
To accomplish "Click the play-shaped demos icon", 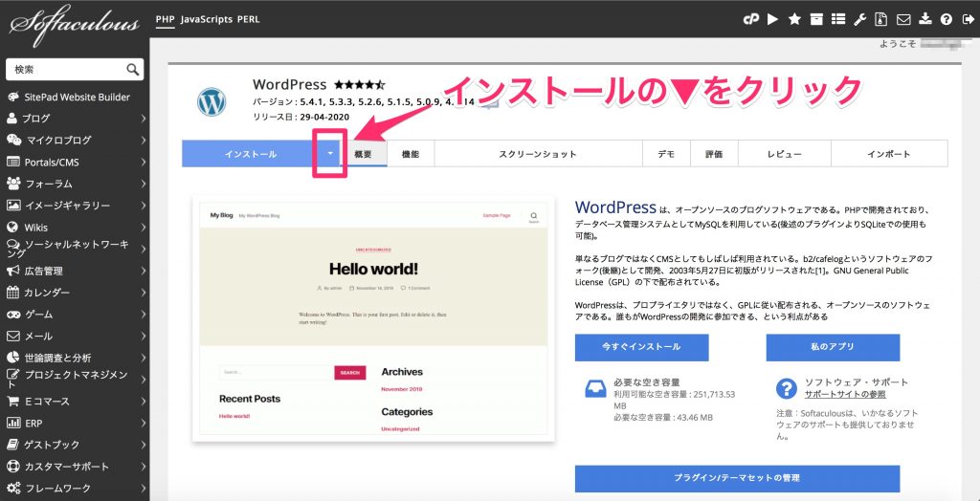I will (x=772, y=19).
